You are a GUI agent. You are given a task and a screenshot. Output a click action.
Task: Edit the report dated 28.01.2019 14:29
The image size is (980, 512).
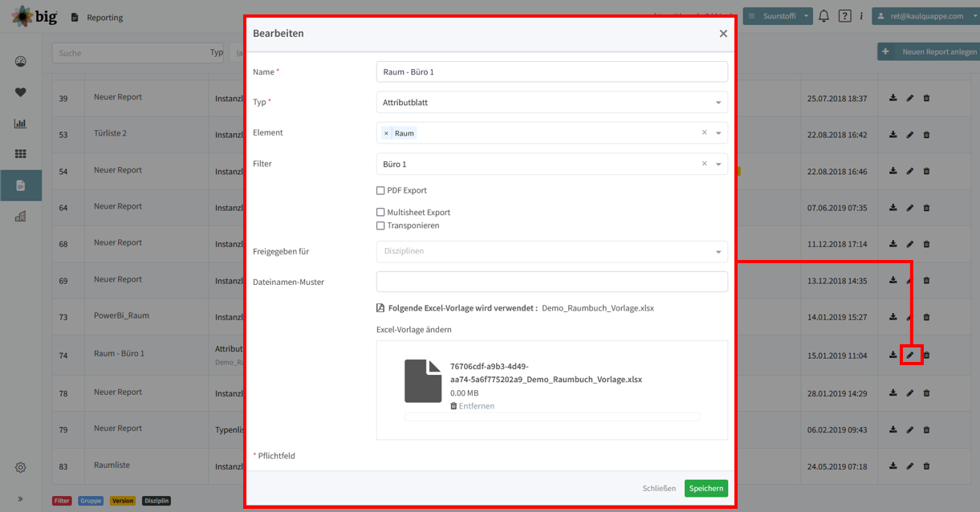(910, 393)
